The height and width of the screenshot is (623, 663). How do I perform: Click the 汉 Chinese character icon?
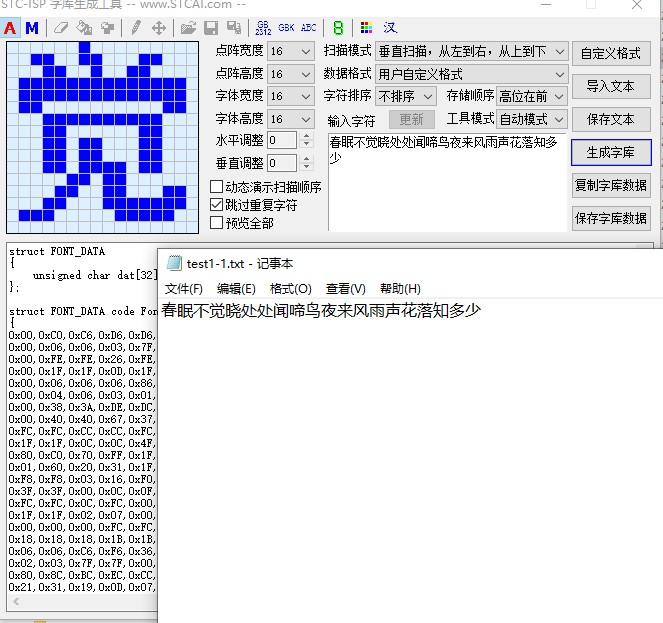pyautogui.click(x=390, y=28)
